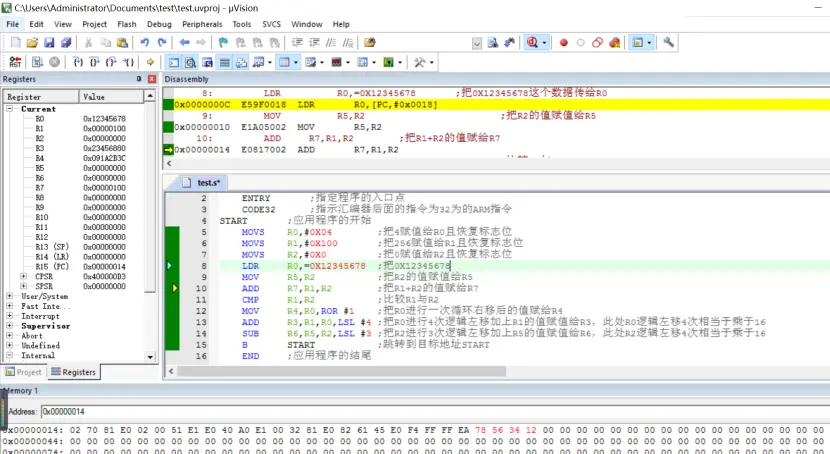The height and width of the screenshot is (454, 830).
Task: Expand the CPSR register
Action: coord(24,276)
